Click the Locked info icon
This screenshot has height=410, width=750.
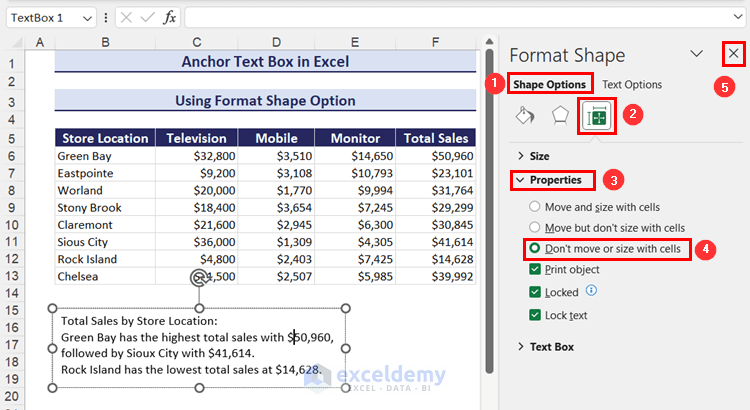click(x=591, y=290)
